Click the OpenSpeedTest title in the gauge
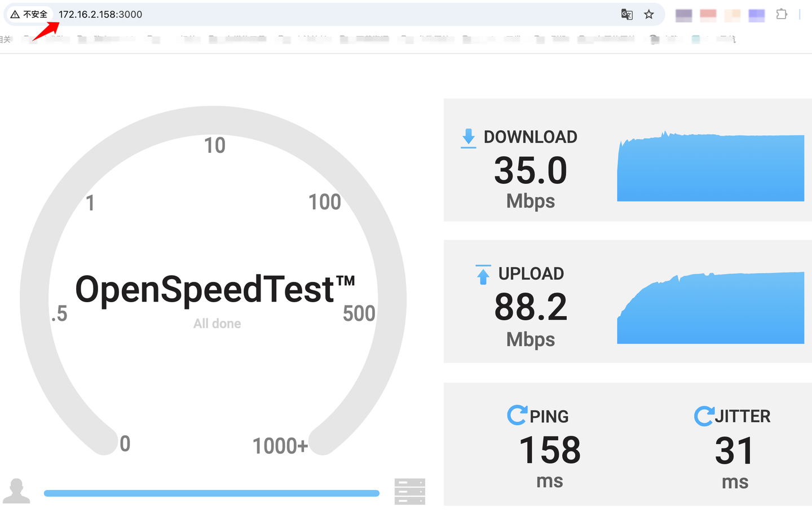The width and height of the screenshot is (812, 517). (x=215, y=289)
